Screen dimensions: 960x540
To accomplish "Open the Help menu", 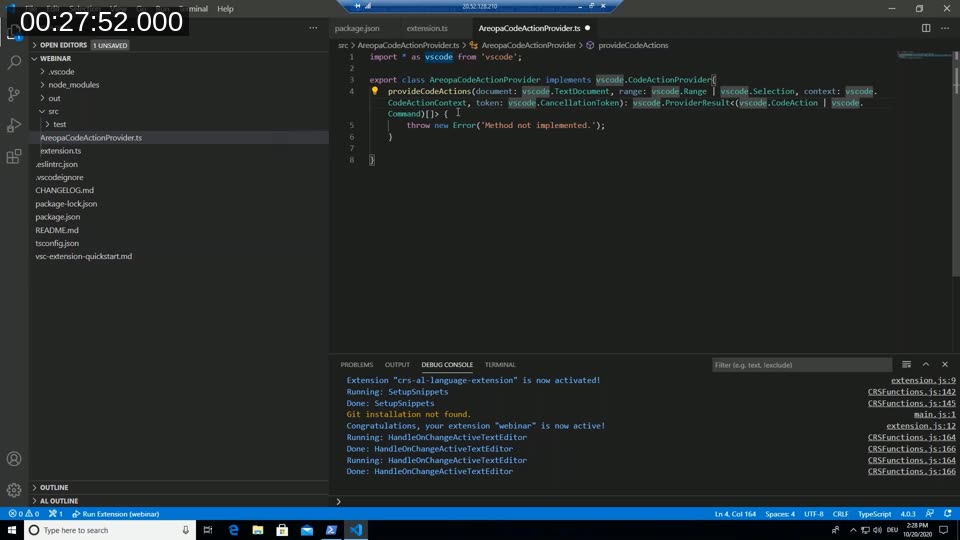I will (225, 9).
